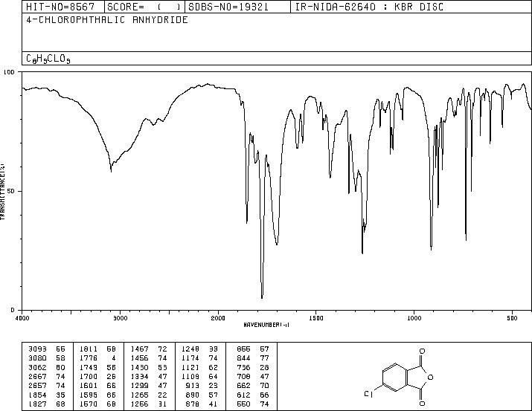
Task: Click the chemical structure drawing
Action: click(400, 377)
